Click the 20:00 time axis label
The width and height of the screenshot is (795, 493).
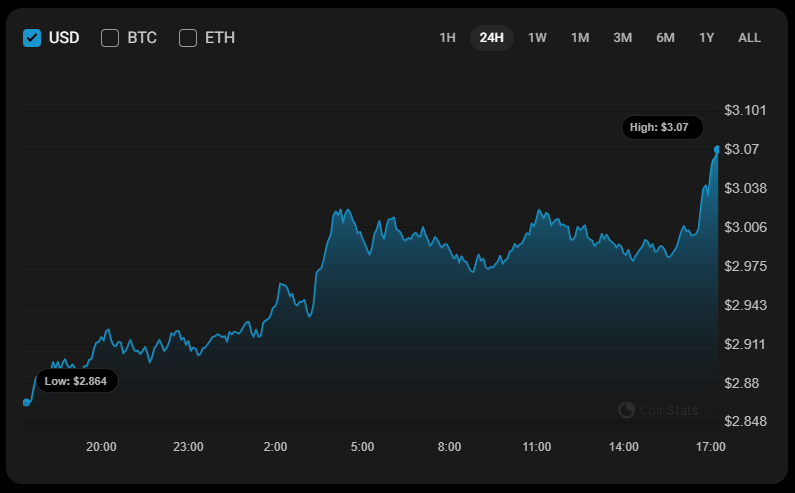click(101, 446)
